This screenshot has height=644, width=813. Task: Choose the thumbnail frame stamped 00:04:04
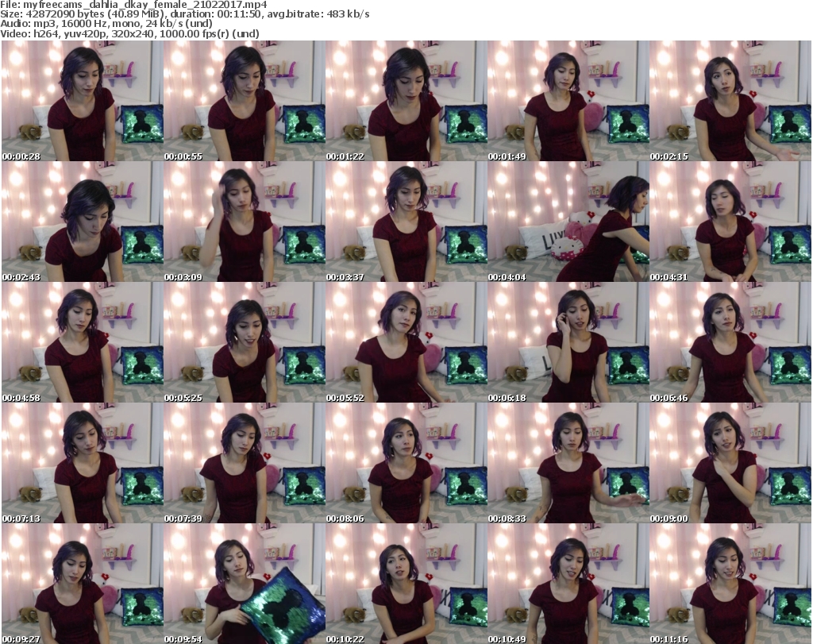[568, 222]
